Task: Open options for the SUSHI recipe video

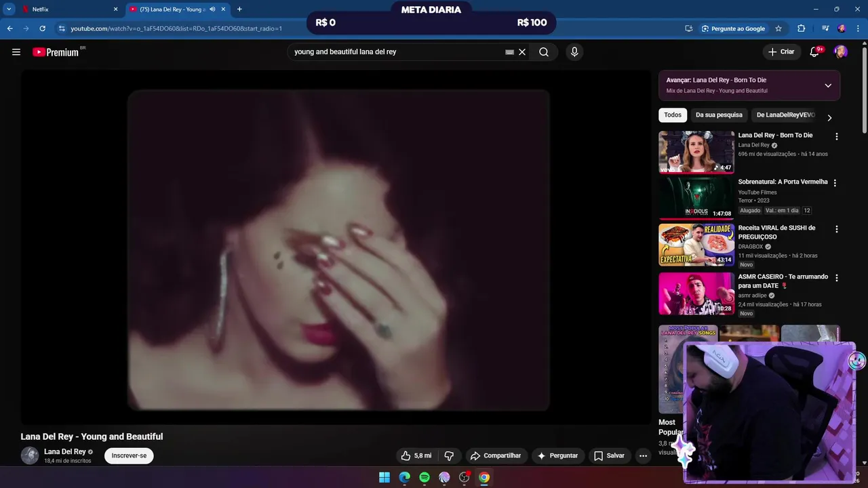Action: click(836, 229)
